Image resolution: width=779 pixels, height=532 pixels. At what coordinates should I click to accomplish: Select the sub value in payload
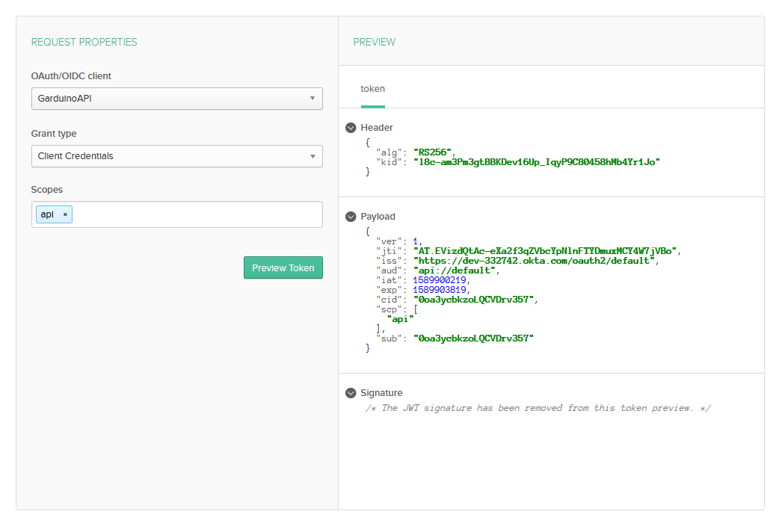click(x=475, y=338)
